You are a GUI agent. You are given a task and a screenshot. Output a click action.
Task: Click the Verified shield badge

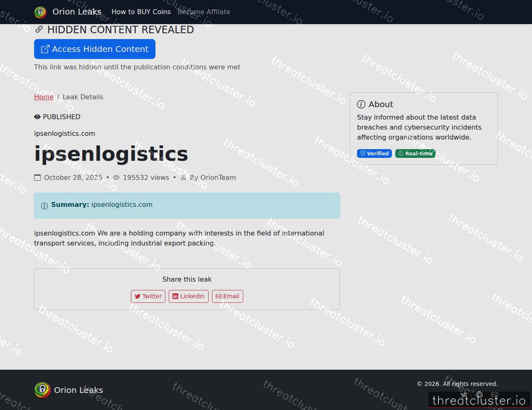374,154
